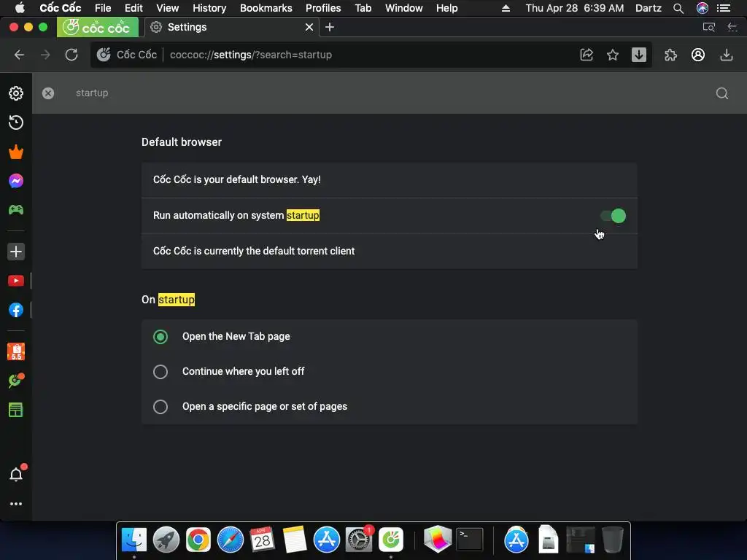Open the Bookmarks menu
The width and height of the screenshot is (747, 560).
click(x=266, y=8)
